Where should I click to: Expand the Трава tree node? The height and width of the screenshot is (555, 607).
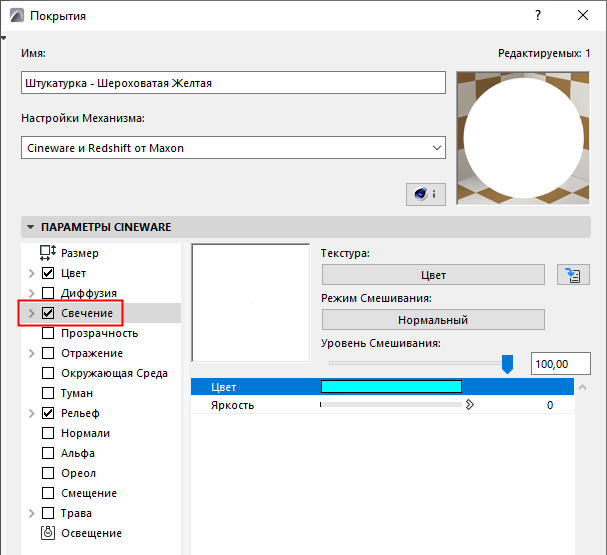(30, 513)
